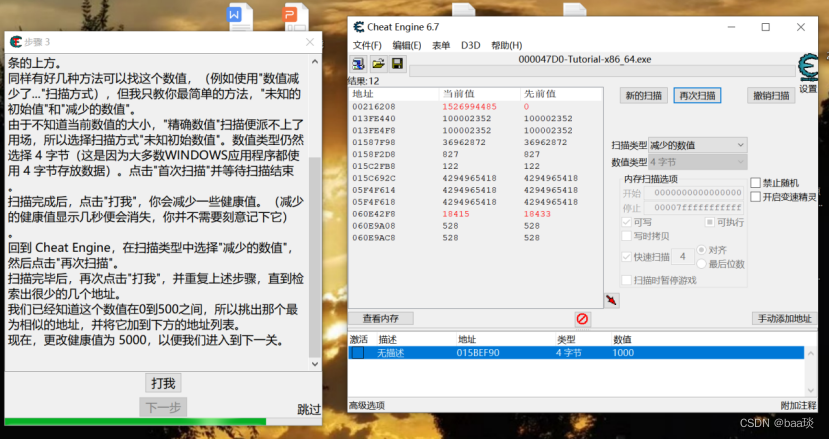830x439 pixels.
Task: Click the tutorial window title icon
Action: point(16,42)
